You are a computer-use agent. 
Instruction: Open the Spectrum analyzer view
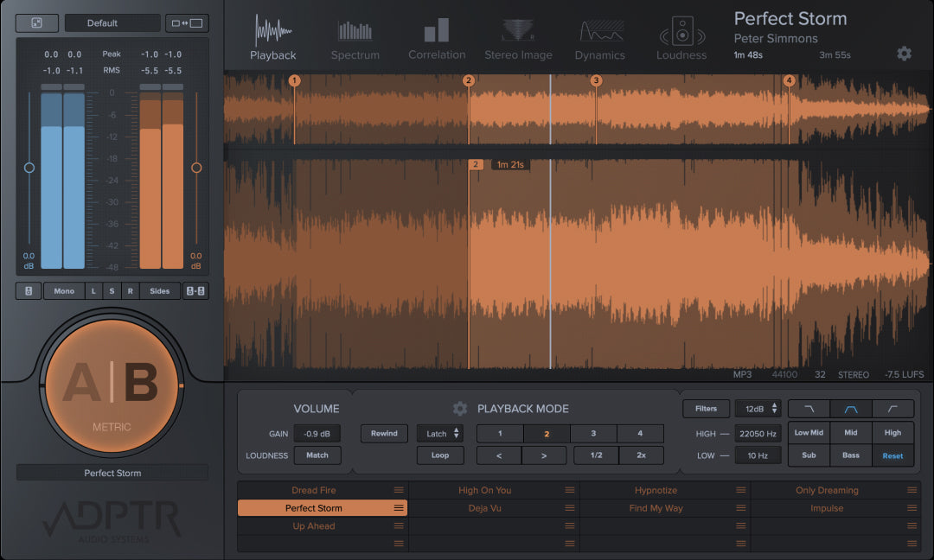[x=355, y=39]
